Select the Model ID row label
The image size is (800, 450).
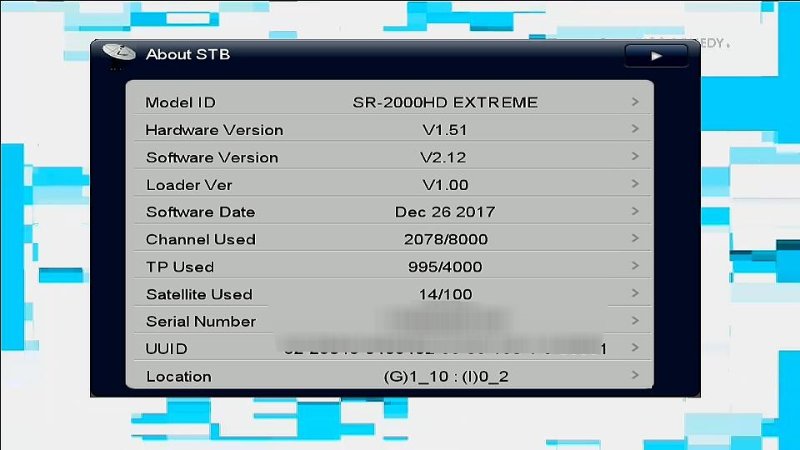point(180,102)
